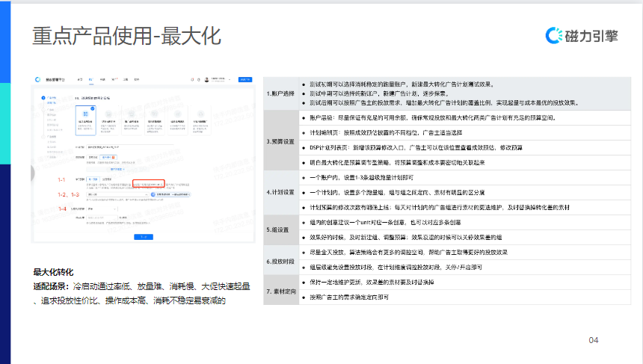Click the bullet 一个账户内，设置1-3条超级跑量计划即可
643x364 pixels.
point(361,178)
